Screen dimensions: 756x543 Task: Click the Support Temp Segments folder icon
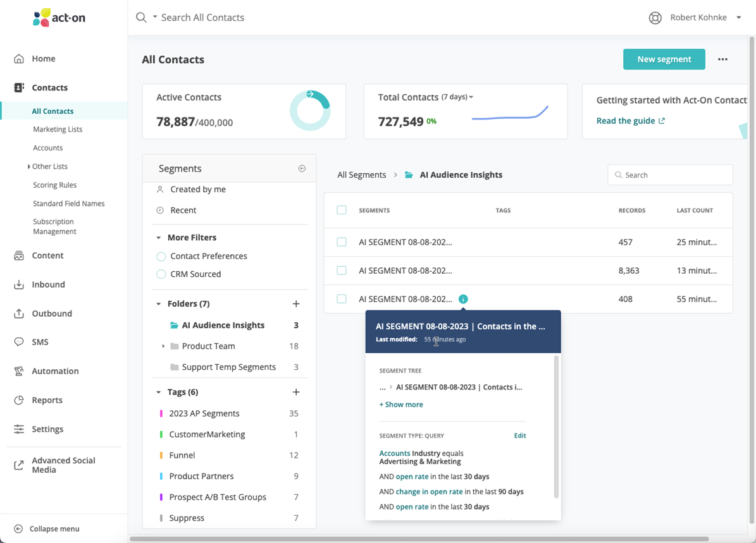point(175,367)
